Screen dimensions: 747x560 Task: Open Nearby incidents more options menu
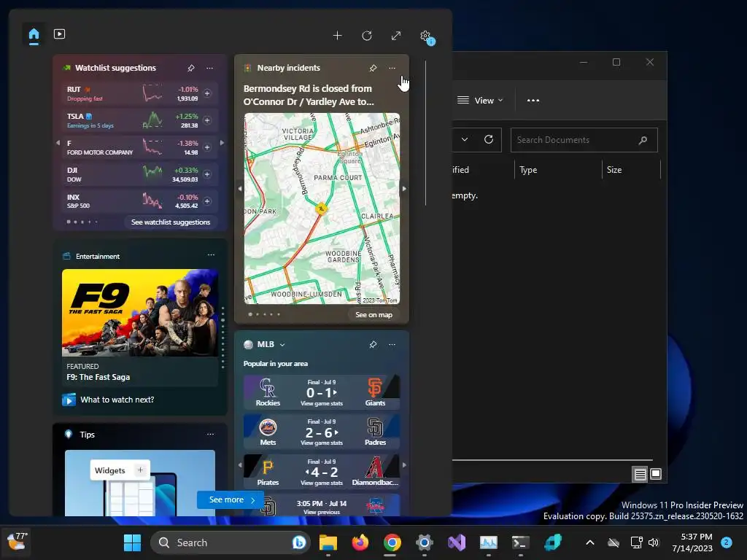pos(392,68)
